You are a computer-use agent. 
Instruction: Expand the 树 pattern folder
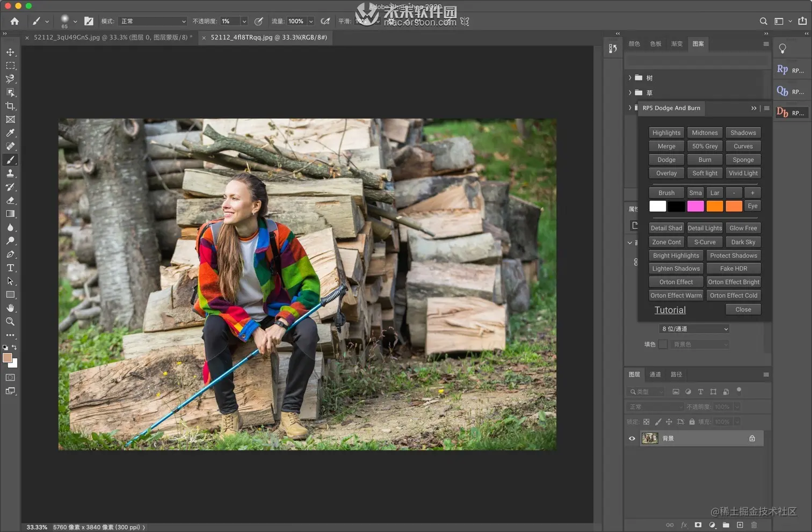(x=630, y=78)
